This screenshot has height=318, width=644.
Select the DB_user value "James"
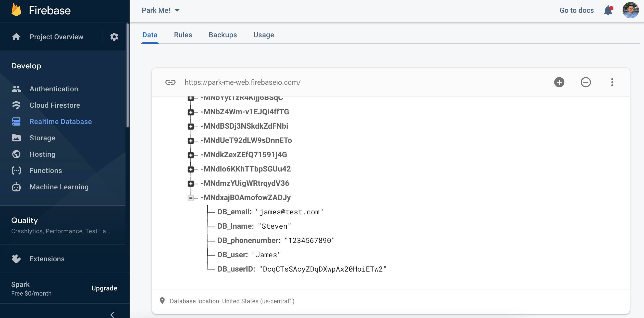(x=266, y=255)
